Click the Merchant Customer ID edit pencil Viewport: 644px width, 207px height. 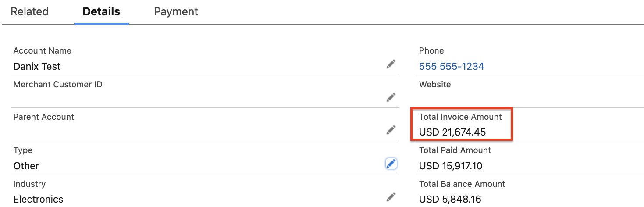(x=391, y=97)
